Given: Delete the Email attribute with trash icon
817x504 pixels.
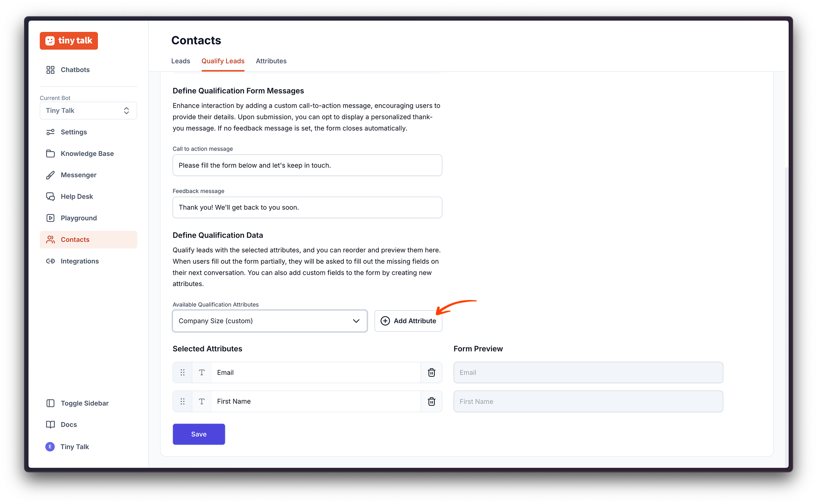Looking at the screenshot, I should [x=431, y=373].
